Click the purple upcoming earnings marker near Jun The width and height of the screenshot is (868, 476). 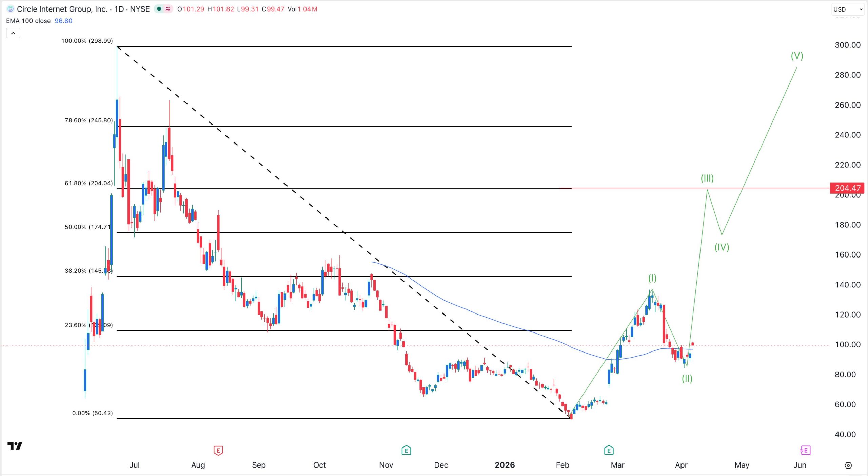pos(805,451)
